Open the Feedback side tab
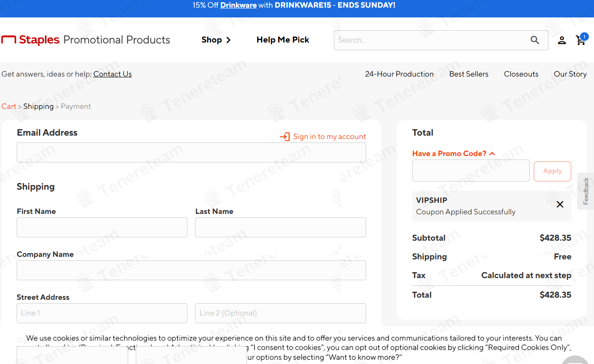594x364 pixels. coord(586,191)
